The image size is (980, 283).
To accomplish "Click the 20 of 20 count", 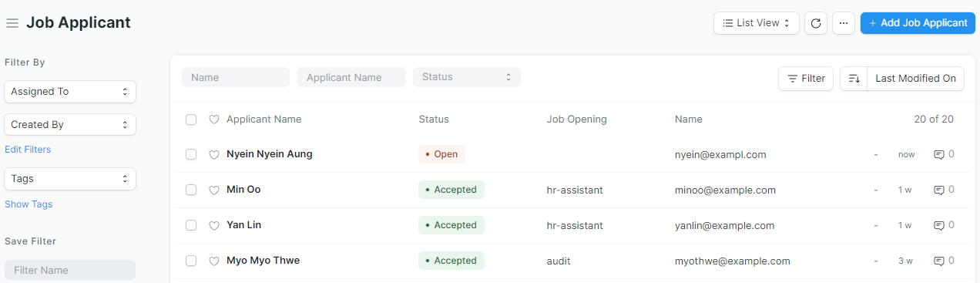I will coord(934,120).
